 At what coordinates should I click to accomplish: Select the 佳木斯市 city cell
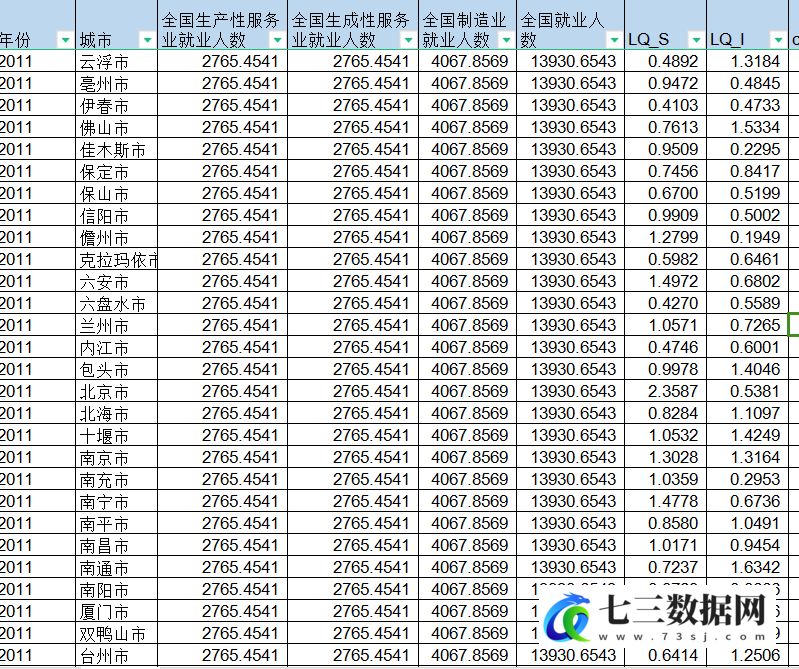coord(116,149)
